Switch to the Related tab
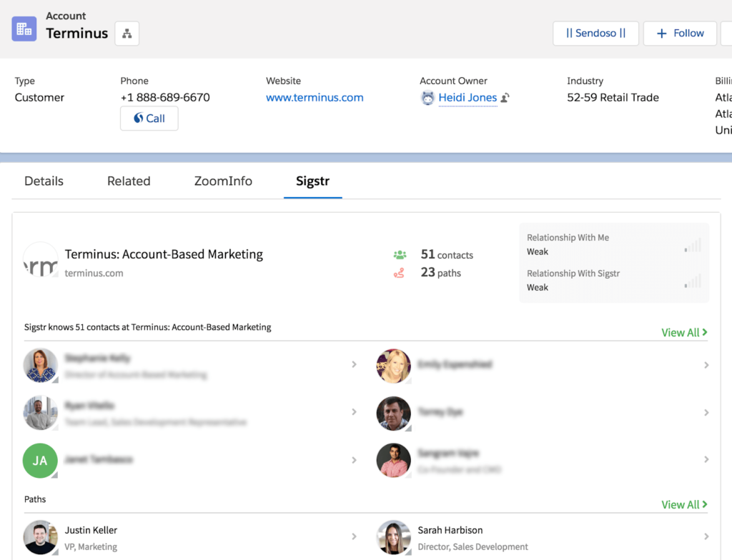 (129, 181)
